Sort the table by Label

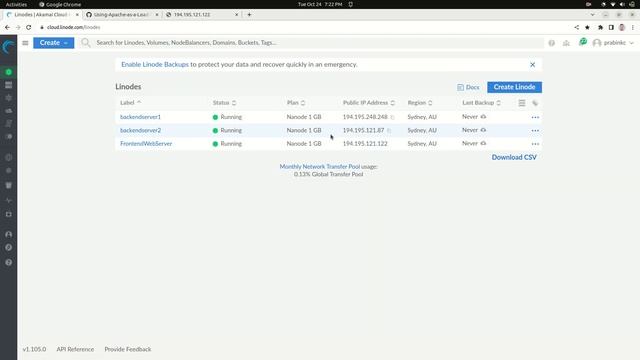click(131, 102)
